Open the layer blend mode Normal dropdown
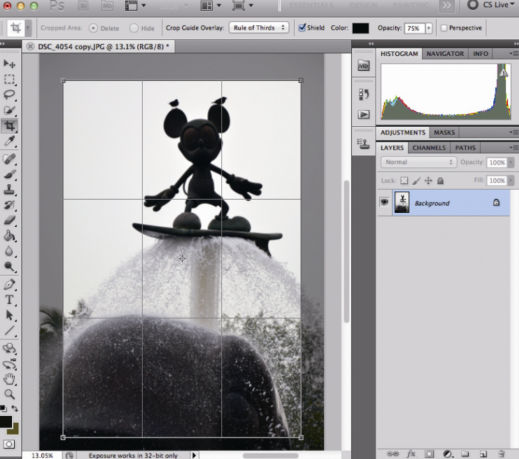Viewport: 519px width, 459px height. pos(419,162)
